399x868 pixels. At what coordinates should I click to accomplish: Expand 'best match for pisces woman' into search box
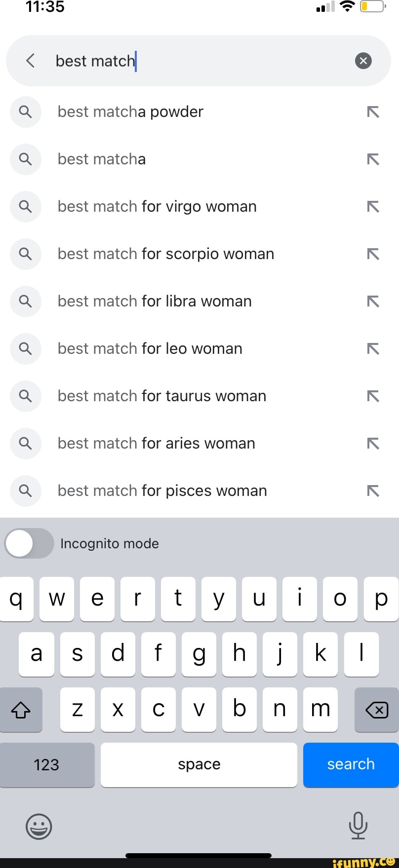tap(373, 491)
